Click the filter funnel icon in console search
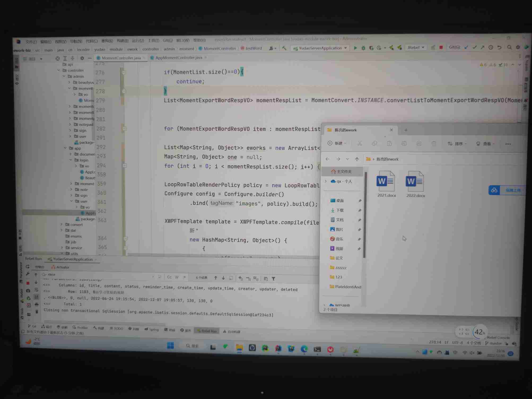532x399 pixels. 273,279
